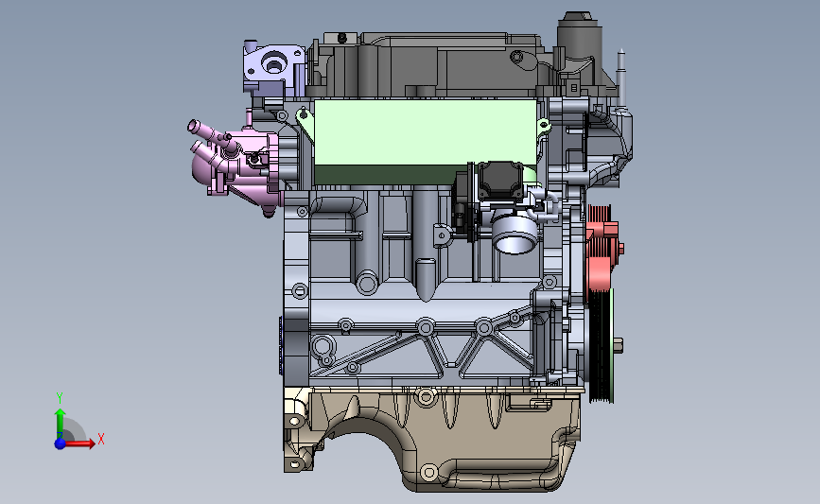Select the lavender bracket beside the valve cover

pos(273,68)
